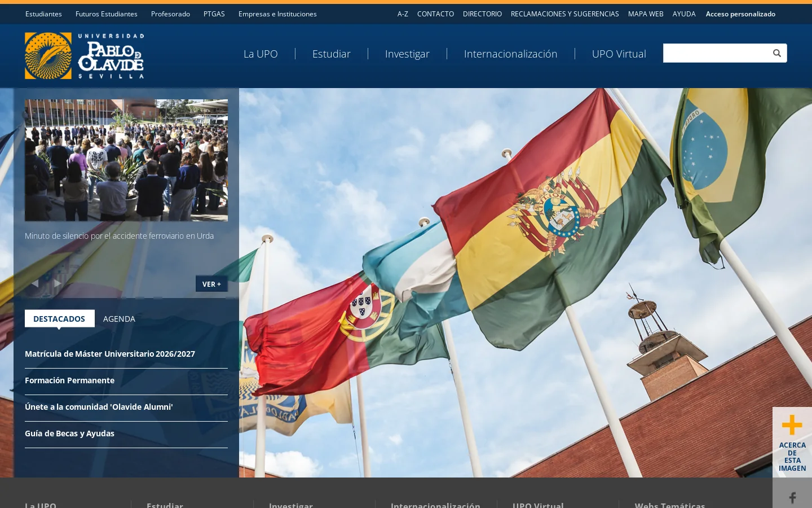Open Guía de Becas y Ayudas
Image resolution: width=812 pixels, height=508 pixels.
70,433
